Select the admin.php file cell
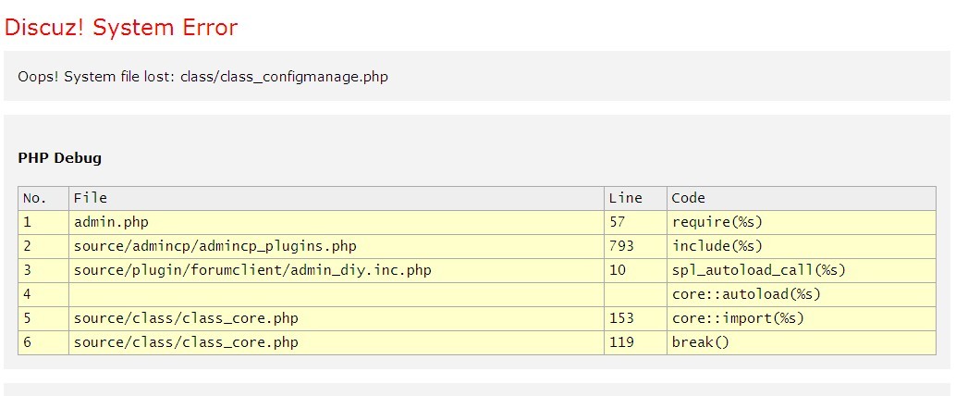Screen dimensions: 980x396 pos(111,222)
